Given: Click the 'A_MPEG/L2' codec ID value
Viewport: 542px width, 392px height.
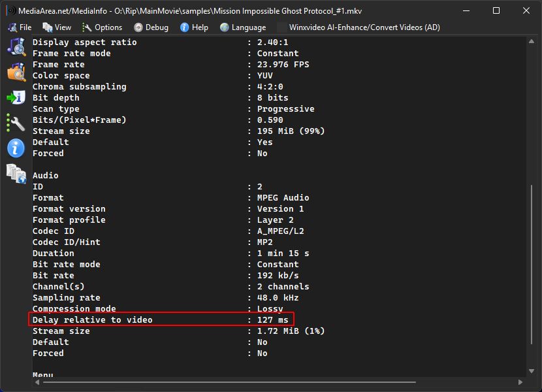Looking at the screenshot, I should (x=280, y=231).
